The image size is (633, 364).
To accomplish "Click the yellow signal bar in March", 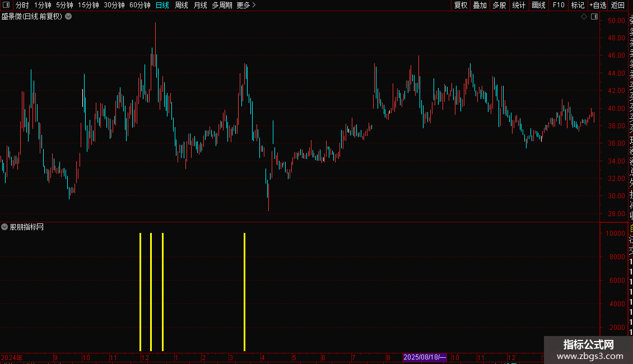I will tap(245, 292).
